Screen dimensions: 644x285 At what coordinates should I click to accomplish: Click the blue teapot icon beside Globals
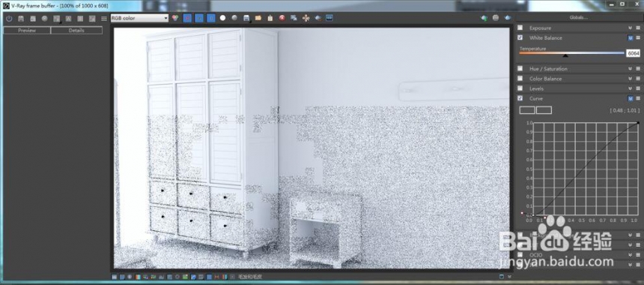[x=508, y=18]
